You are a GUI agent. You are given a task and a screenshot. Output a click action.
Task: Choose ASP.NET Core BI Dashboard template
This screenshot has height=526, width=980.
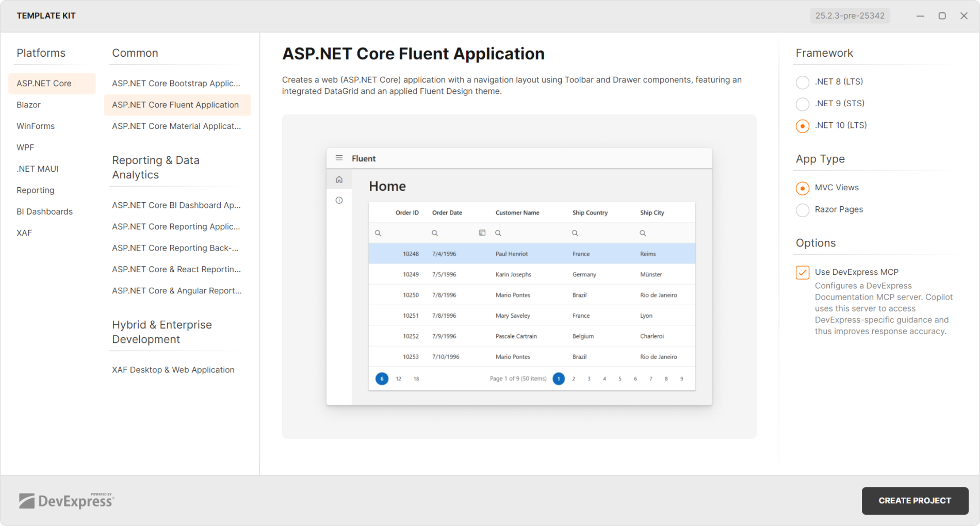click(x=176, y=205)
